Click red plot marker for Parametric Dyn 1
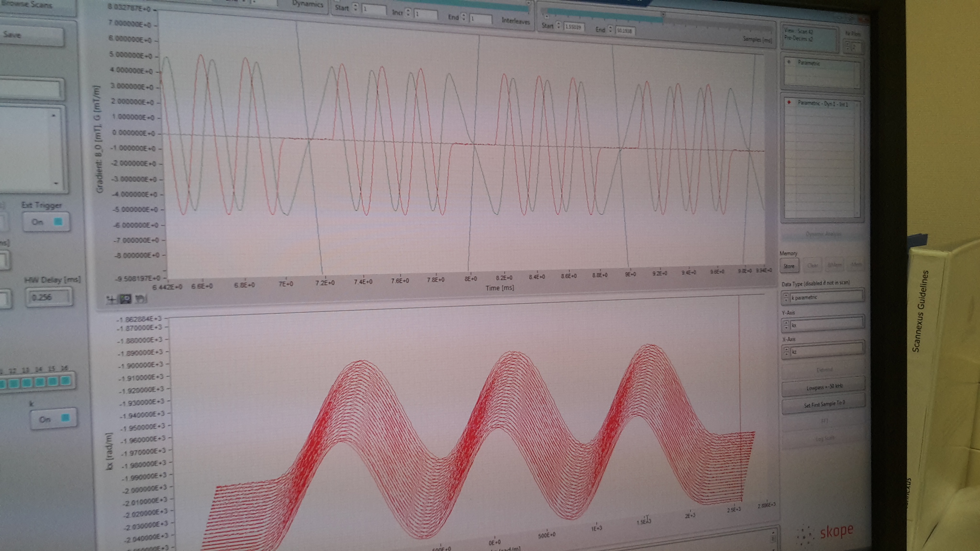Screen dimensions: 980x551 (789, 102)
